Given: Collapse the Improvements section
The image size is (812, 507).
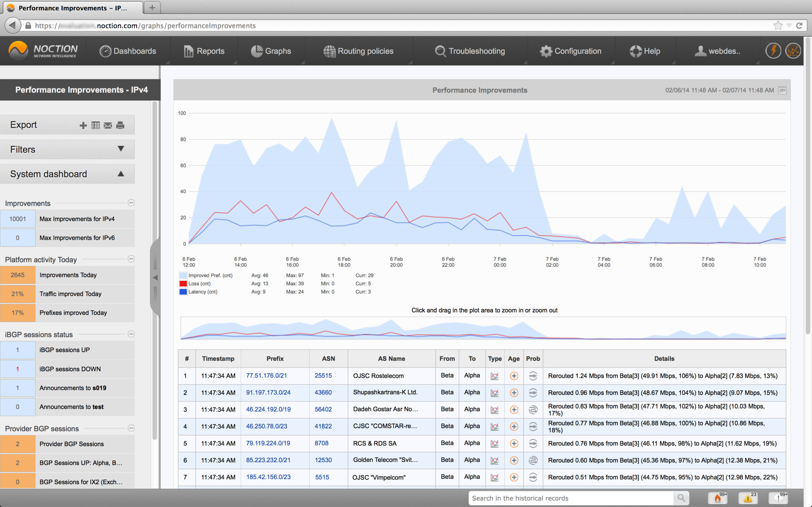Looking at the screenshot, I should (131, 203).
